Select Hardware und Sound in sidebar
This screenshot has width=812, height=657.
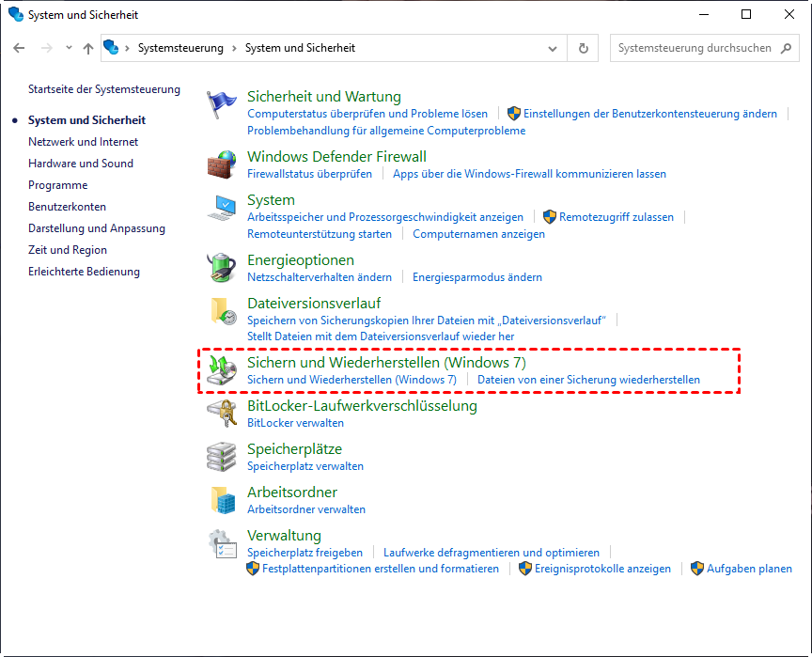pyautogui.click(x=81, y=164)
